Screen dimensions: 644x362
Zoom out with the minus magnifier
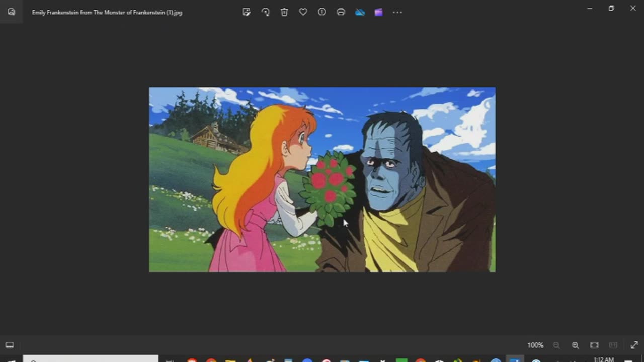(556, 345)
